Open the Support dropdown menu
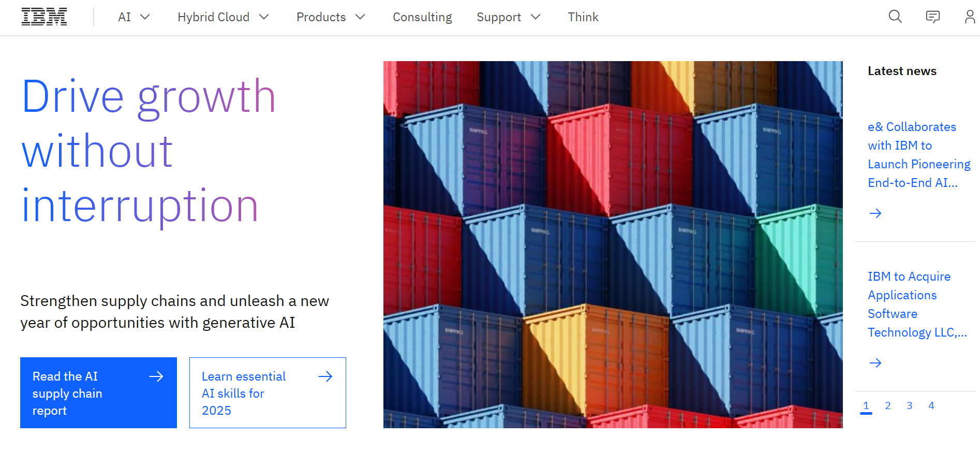 508,17
